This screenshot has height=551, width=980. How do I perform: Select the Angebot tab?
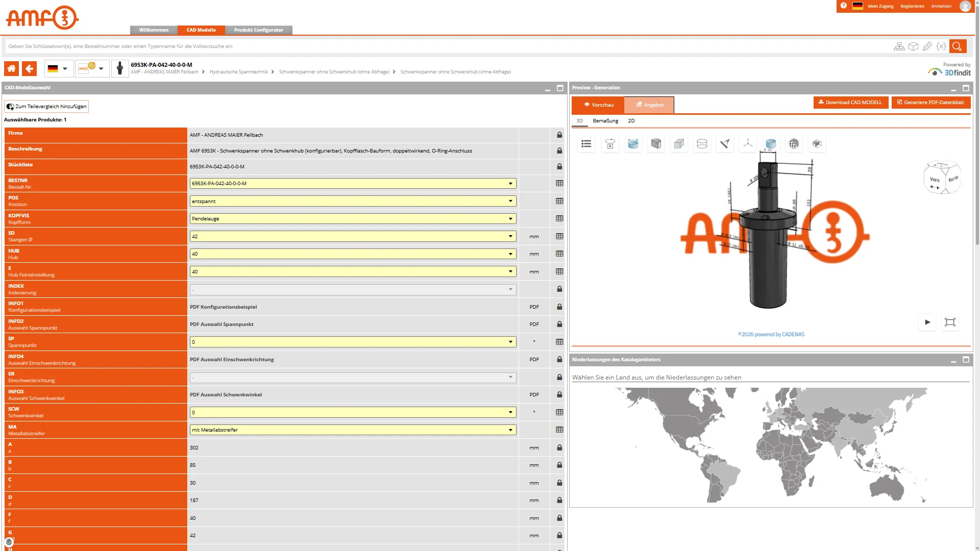point(649,105)
